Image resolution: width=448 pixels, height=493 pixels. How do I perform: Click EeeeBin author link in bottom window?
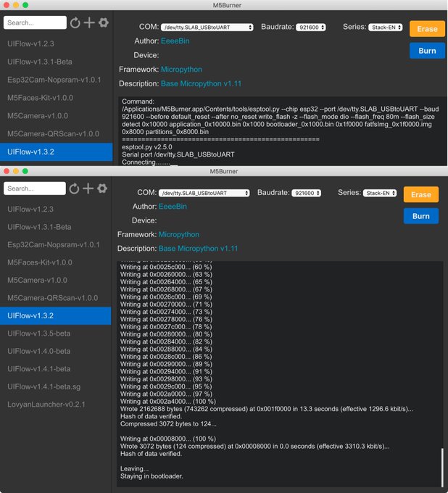[x=173, y=207]
